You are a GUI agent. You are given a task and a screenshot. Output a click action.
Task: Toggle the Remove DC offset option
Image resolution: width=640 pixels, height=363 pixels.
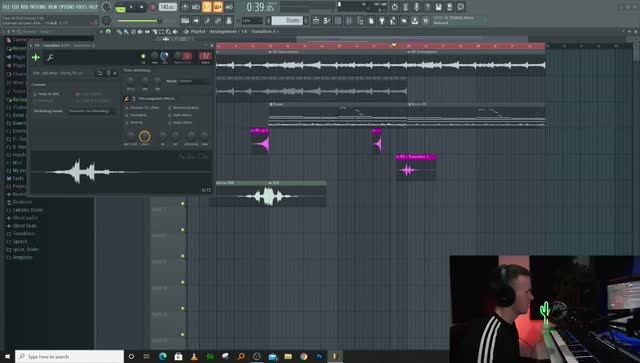(142, 108)
